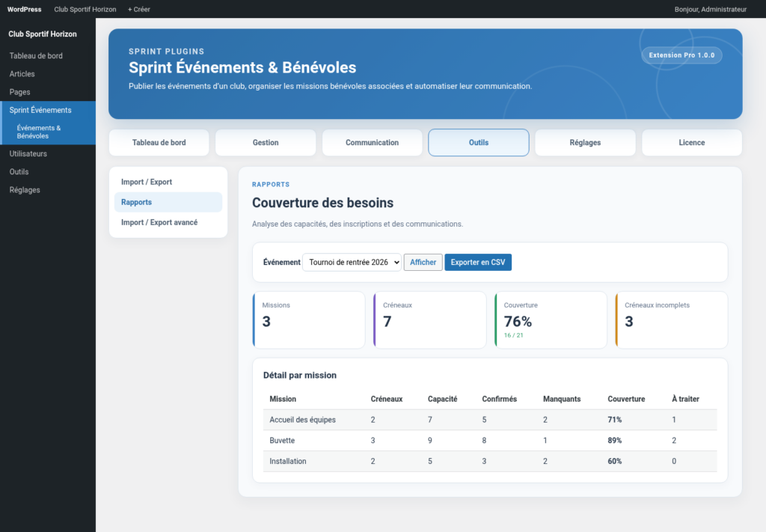Click the Afficher button
Viewport: 766px width, 532px height.
pyautogui.click(x=423, y=263)
